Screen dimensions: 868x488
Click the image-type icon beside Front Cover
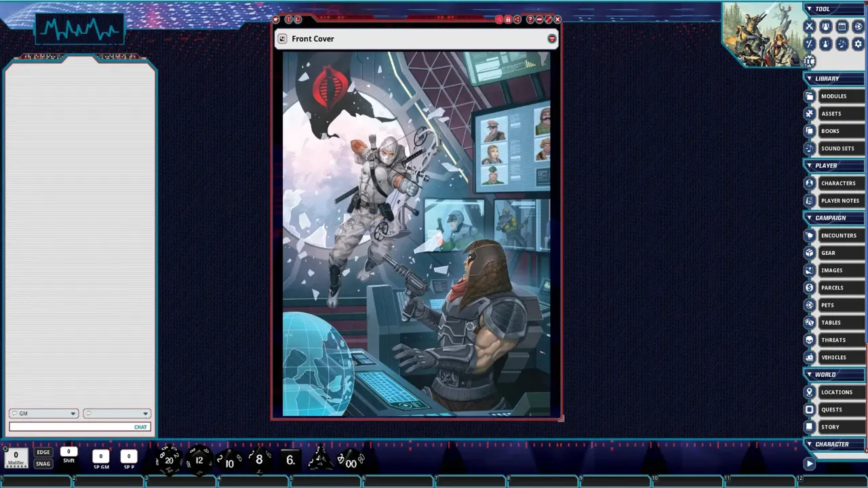tap(282, 39)
